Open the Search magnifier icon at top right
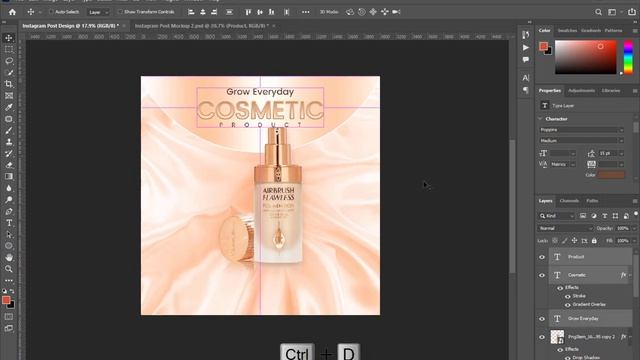This screenshot has height=360, width=640. pos(598,12)
